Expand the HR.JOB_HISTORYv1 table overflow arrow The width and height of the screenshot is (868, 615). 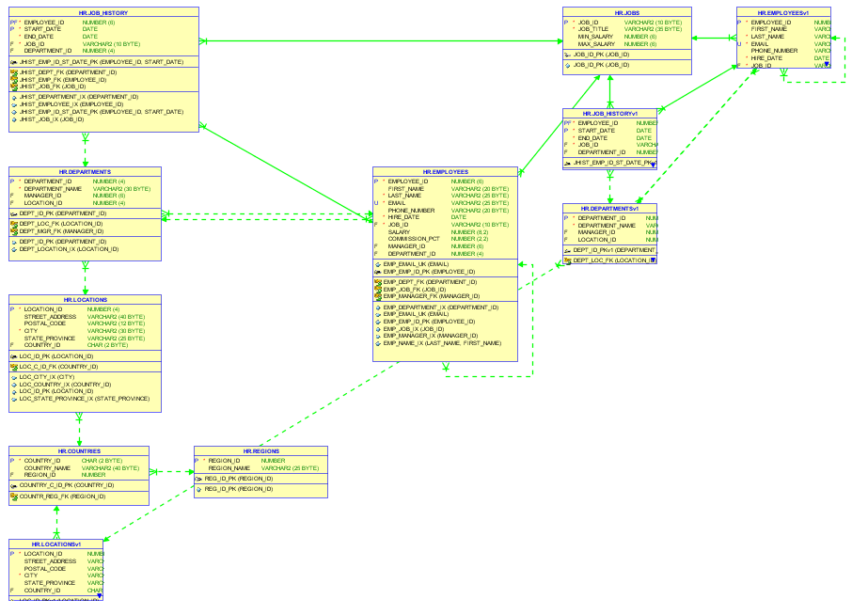point(654,165)
